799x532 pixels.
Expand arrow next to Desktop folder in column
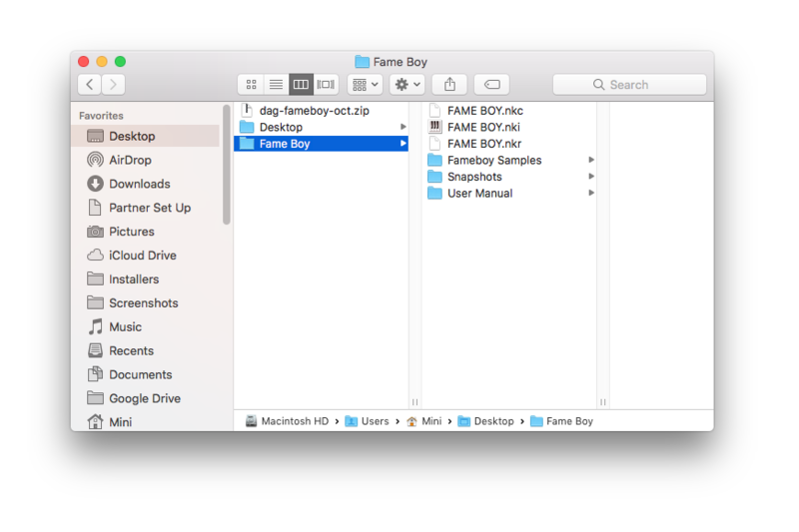(403, 127)
